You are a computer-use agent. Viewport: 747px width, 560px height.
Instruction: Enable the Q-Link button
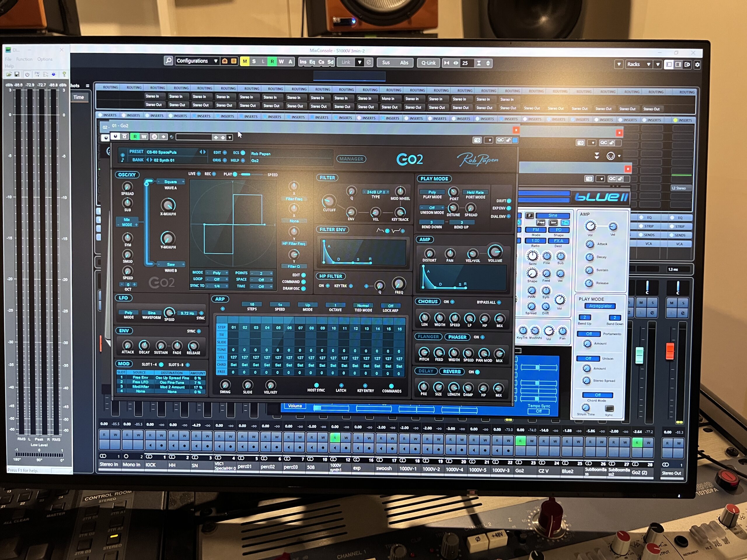coord(428,63)
